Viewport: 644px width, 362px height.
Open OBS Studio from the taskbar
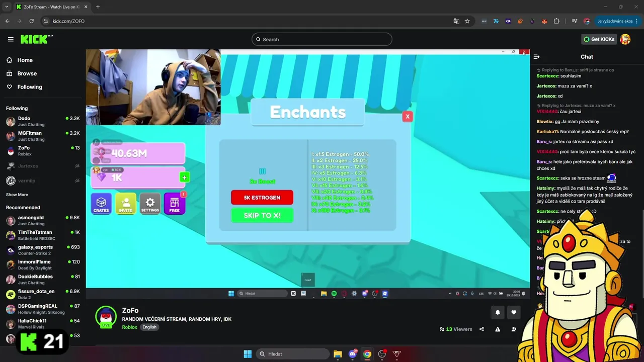382,354
